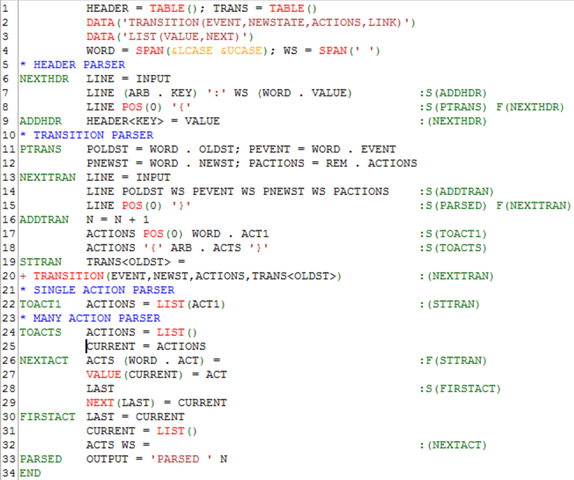
Task: Click the FIRSTACT label on line 30
Action: [48, 417]
